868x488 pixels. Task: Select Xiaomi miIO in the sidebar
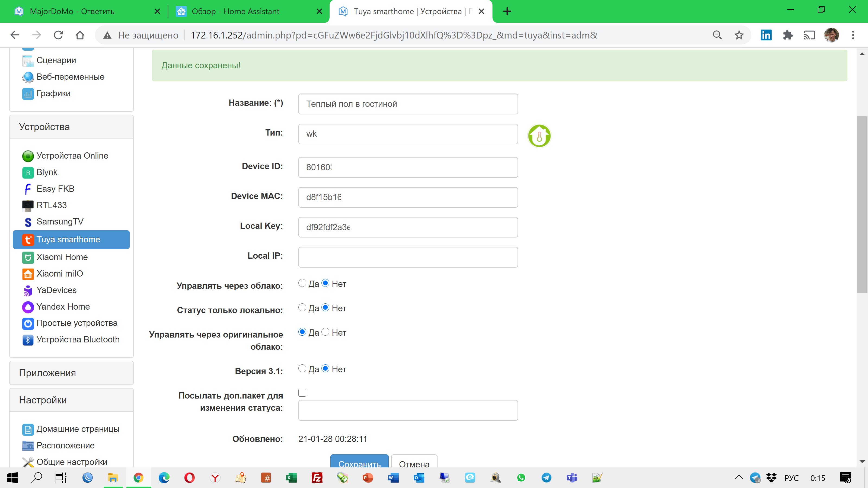pyautogui.click(x=60, y=274)
